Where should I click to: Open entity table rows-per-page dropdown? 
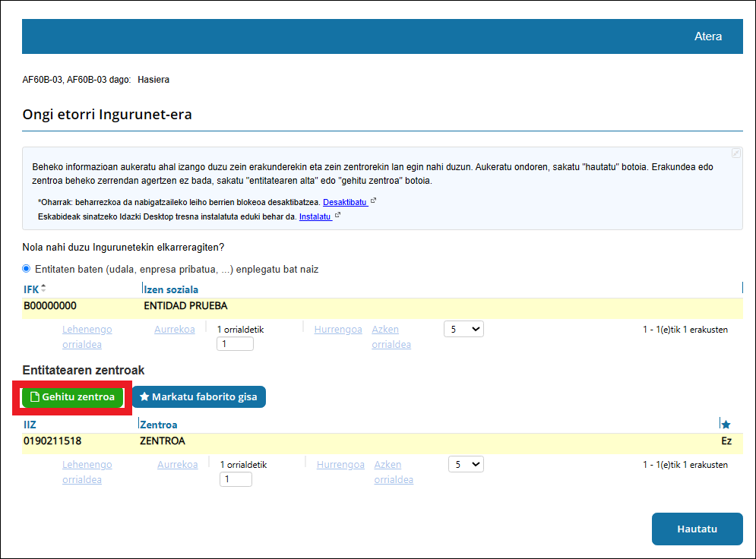tap(463, 330)
